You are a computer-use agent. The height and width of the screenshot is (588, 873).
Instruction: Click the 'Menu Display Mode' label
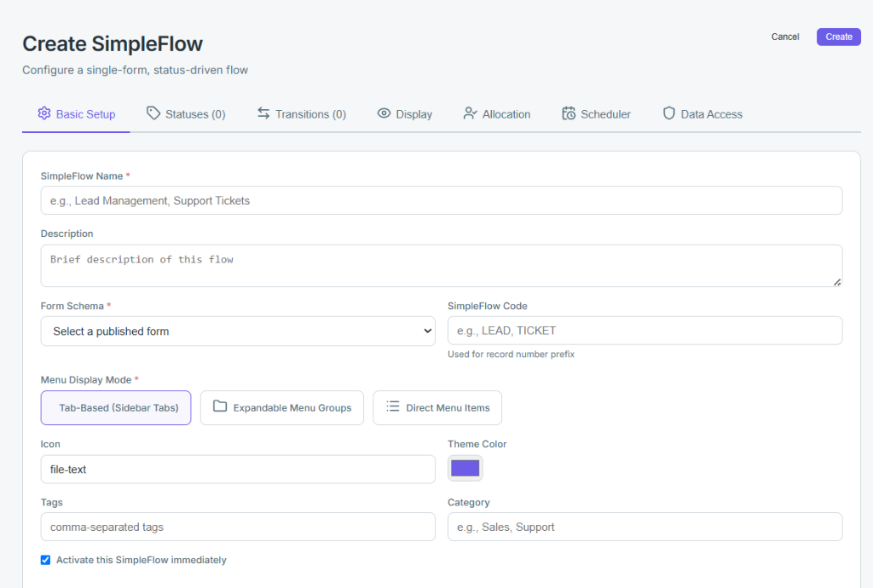86,379
